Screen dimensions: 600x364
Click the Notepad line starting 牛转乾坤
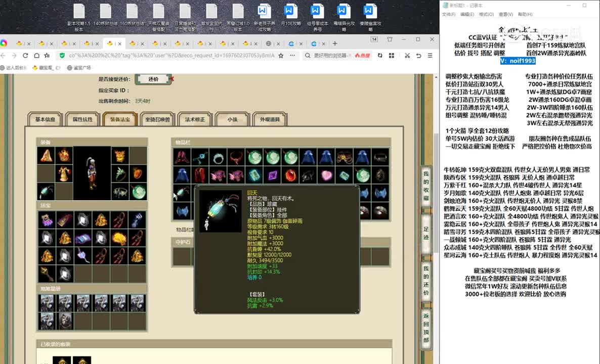click(517, 169)
